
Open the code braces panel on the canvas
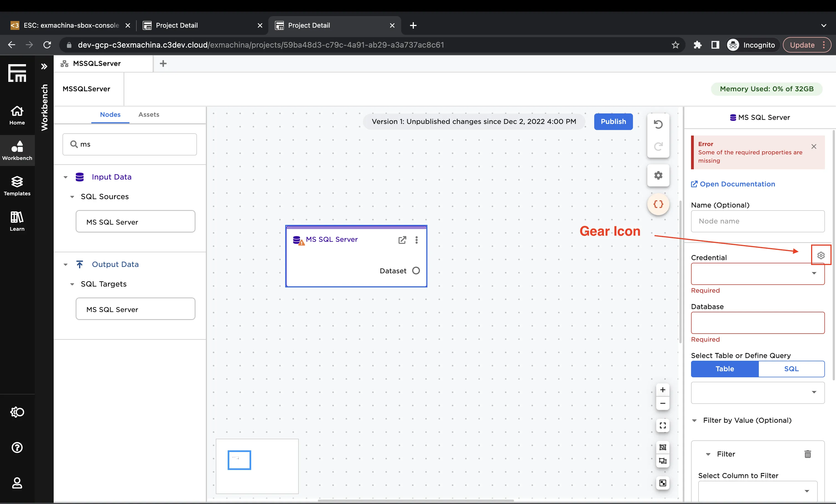[658, 204]
